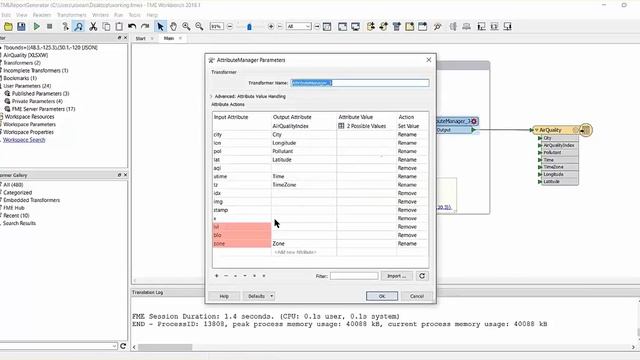Click the Transformer Name input field
This screenshot has width=640, height=360.
click(x=360, y=83)
